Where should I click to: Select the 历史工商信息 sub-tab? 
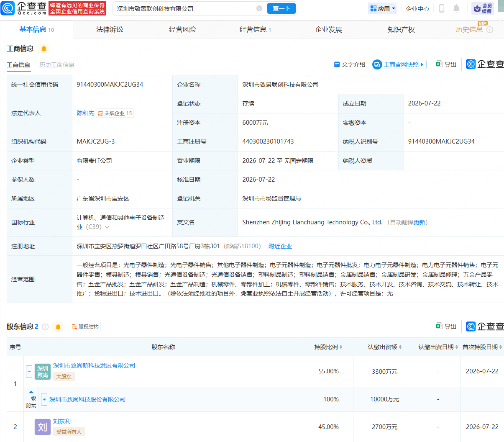[57, 65]
